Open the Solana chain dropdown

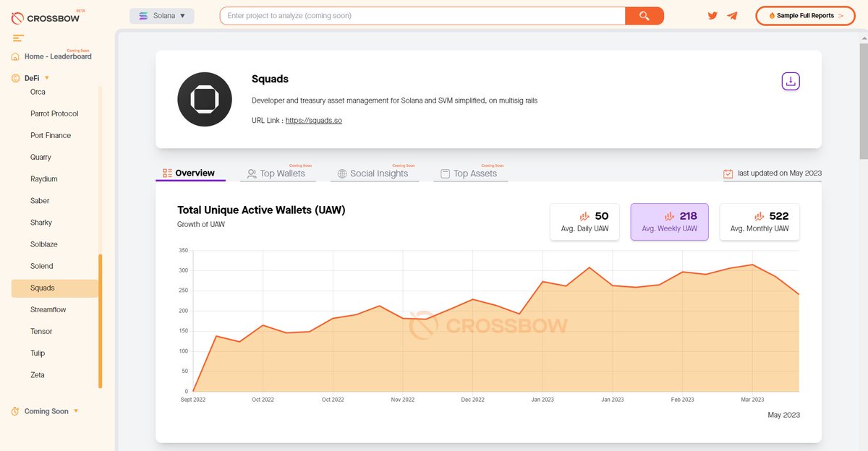pyautogui.click(x=162, y=16)
